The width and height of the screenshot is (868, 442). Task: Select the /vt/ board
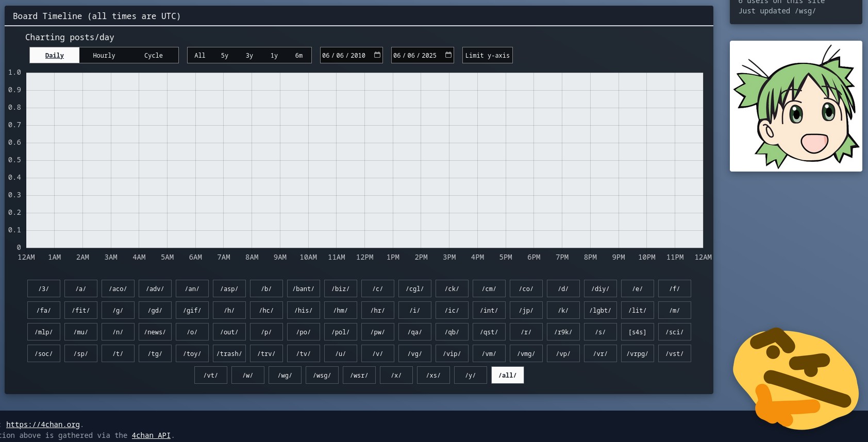click(x=211, y=375)
